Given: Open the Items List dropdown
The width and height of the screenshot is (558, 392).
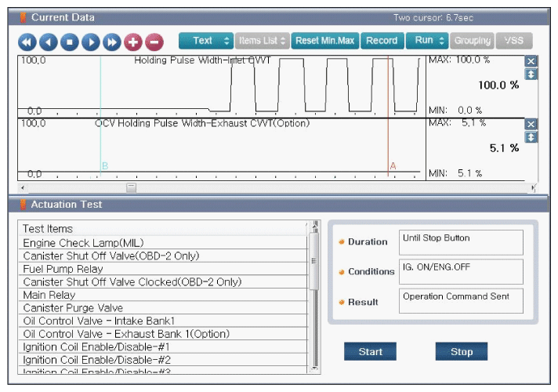Looking at the screenshot, I should (x=263, y=41).
